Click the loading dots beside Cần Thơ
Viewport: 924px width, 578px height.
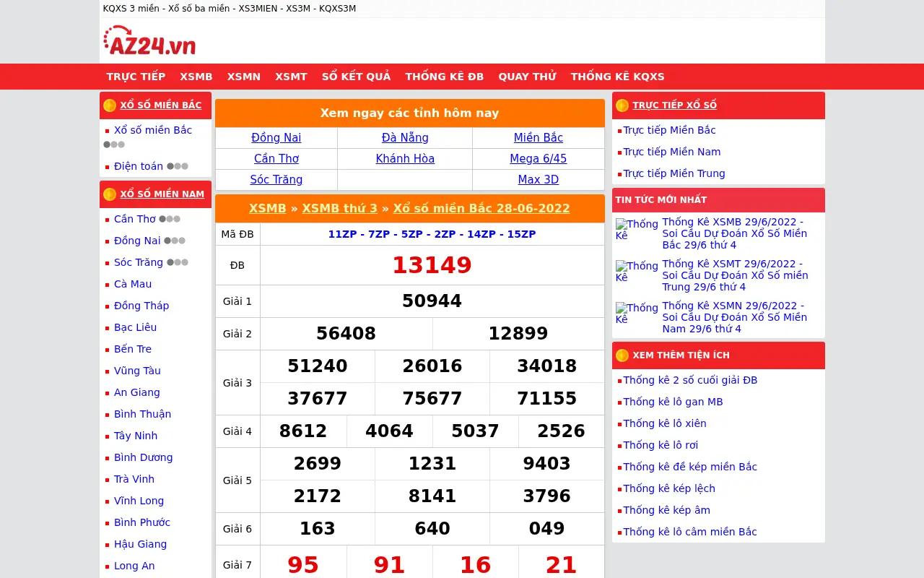(170, 219)
